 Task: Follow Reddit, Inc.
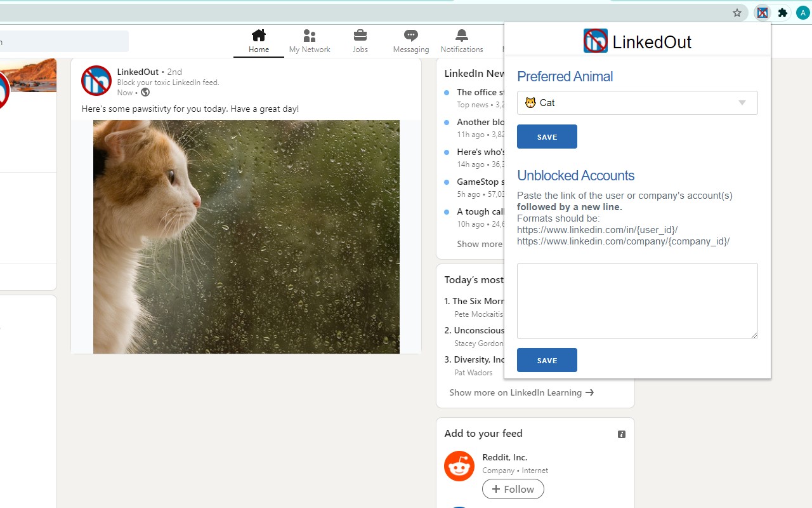coord(513,489)
